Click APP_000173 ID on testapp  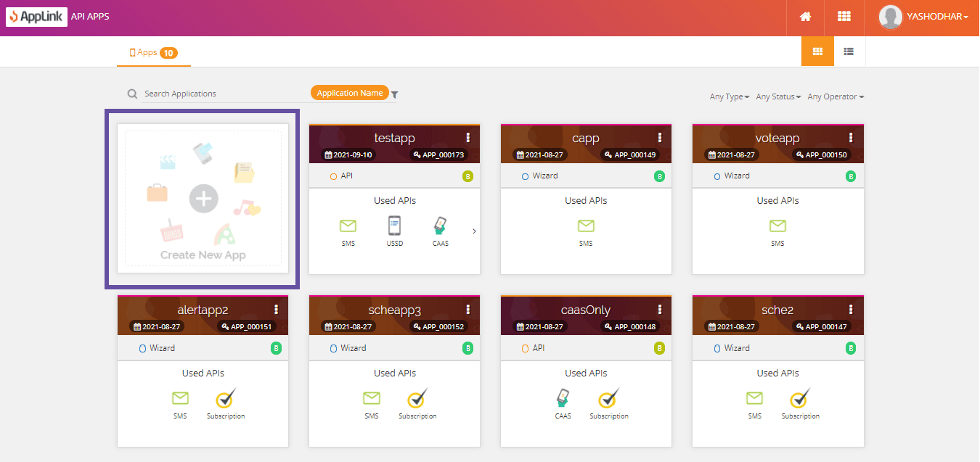point(438,155)
